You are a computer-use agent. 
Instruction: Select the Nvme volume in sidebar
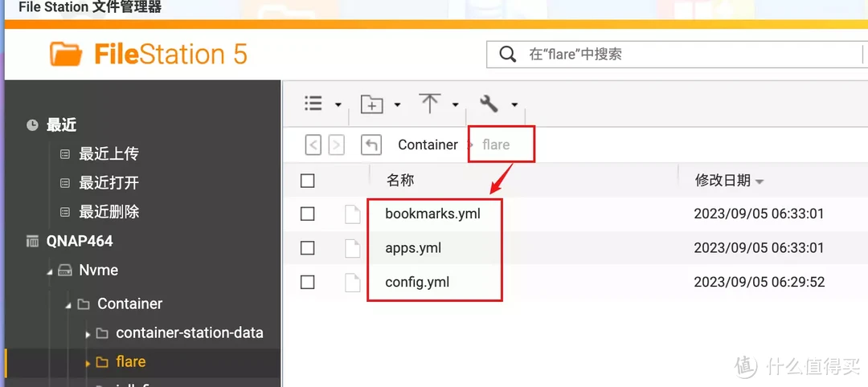(x=99, y=271)
